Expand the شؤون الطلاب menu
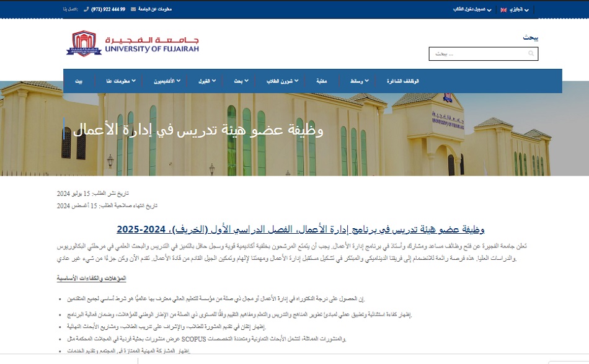Viewport: 589px width, 364px height. pyautogui.click(x=283, y=81)
